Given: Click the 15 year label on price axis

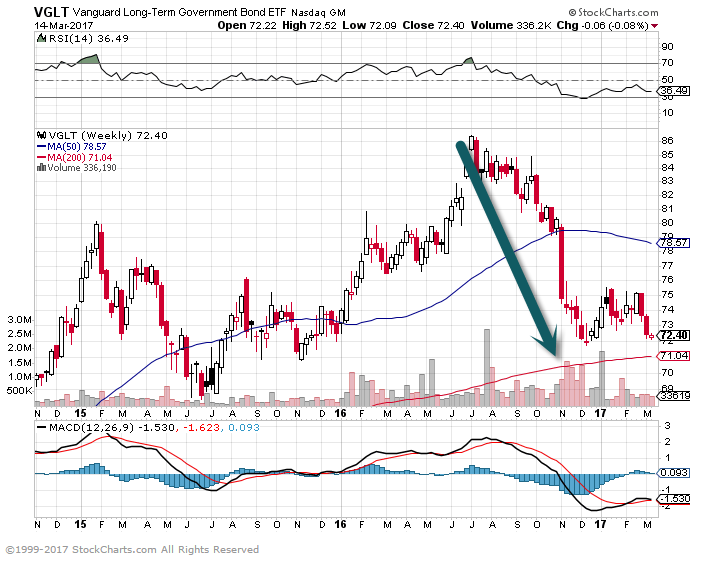Looking at the screenshot, I should click(80, 413).
